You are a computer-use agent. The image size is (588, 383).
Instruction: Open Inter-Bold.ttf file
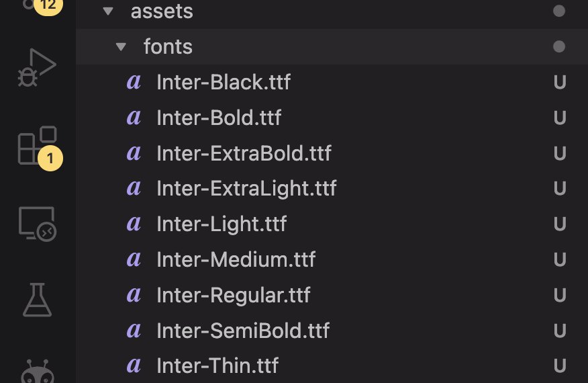click(x=219, y=118)
